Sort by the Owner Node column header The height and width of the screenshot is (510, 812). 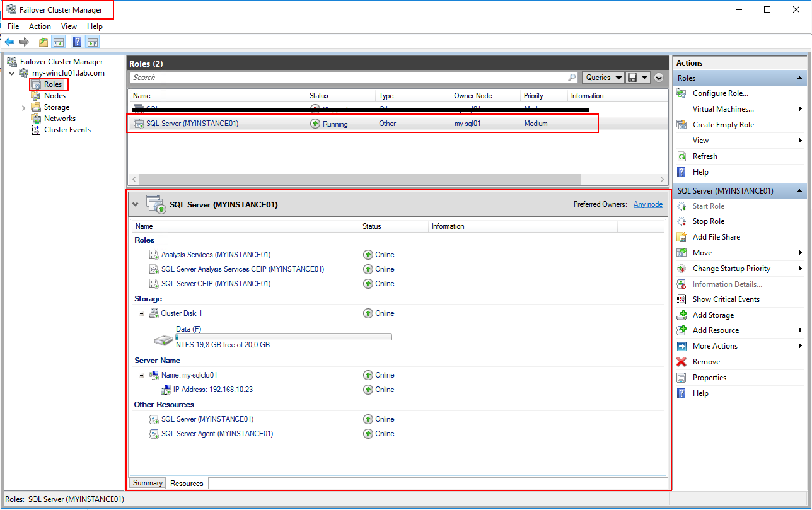[485, 96]
